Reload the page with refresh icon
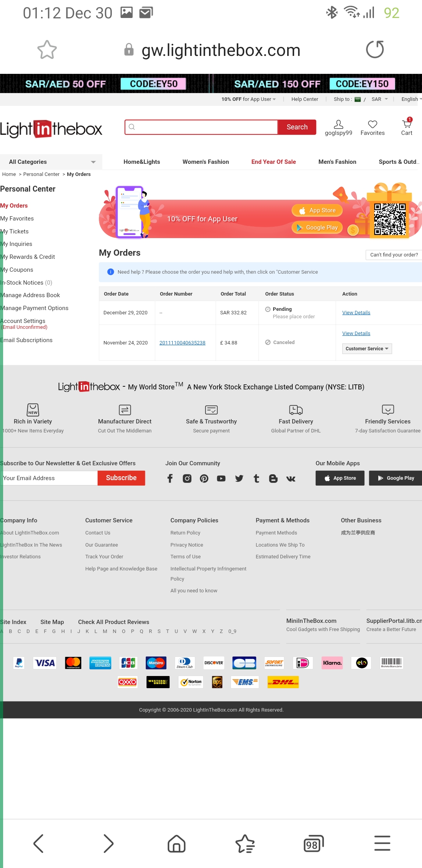 [375, 50]
